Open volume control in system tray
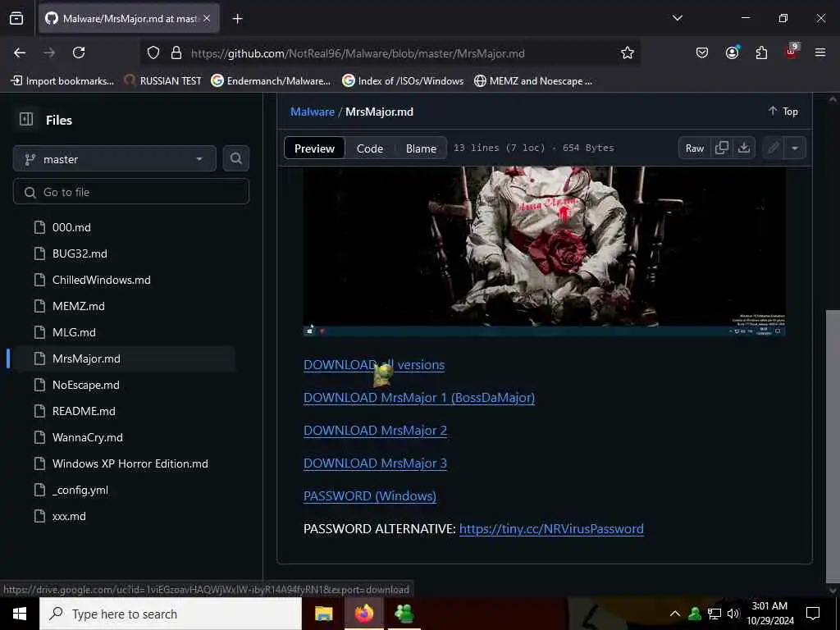 pos(733,614)
